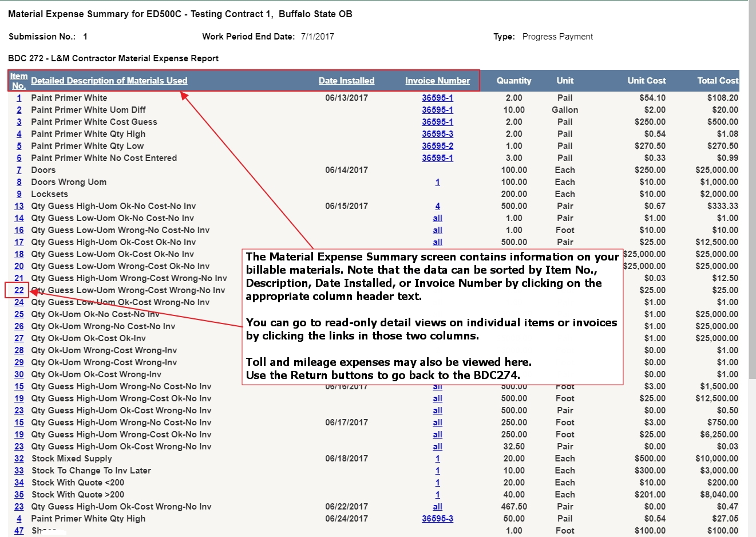Select the 'Stock Mixed Supply' description text

[x=72, y=459]
